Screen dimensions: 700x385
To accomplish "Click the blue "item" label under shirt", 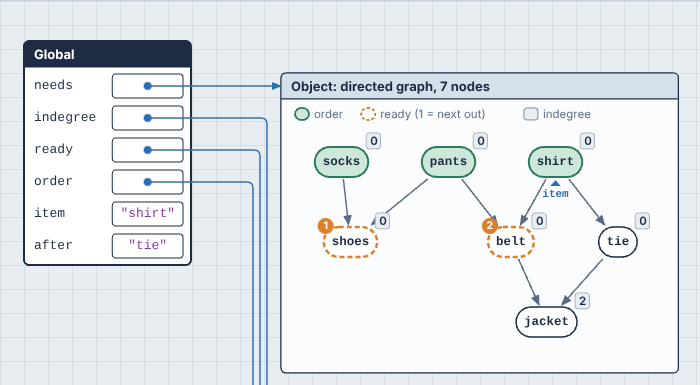I will click(x=555, y=194).
